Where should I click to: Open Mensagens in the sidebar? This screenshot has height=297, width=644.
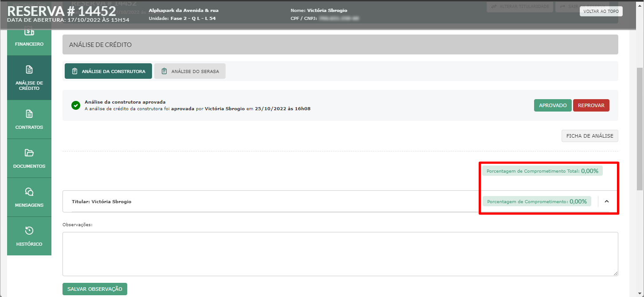tap(29, 197)
